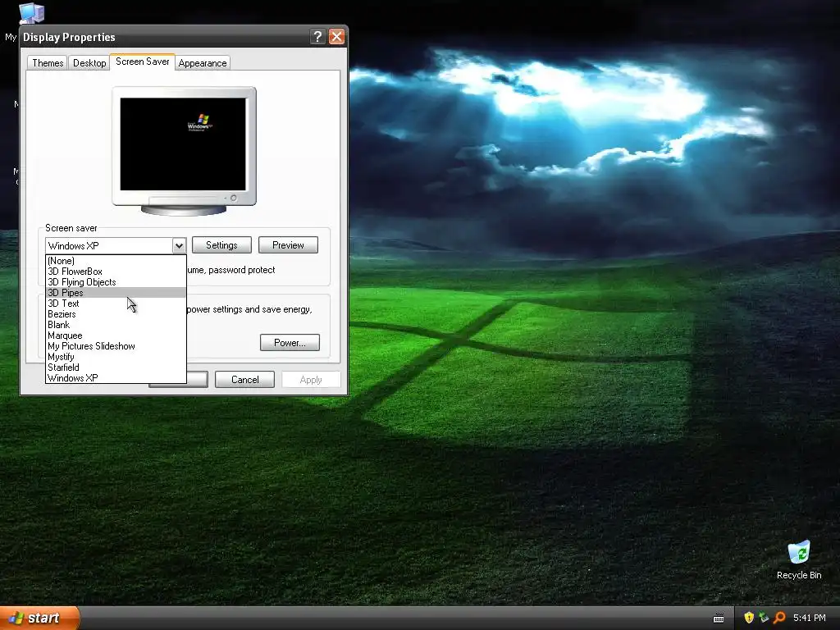Image resolution: width=840 pixels, height=630 pixels.
Task: Open the Recycle Bin desktop icon
Action: pos(799,559)
